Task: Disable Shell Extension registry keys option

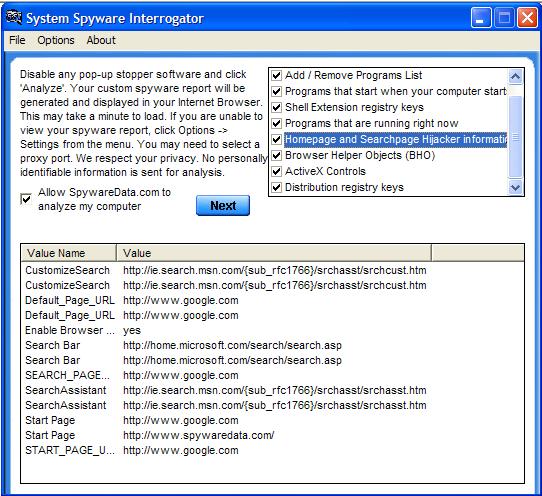Action: point(277,107)
